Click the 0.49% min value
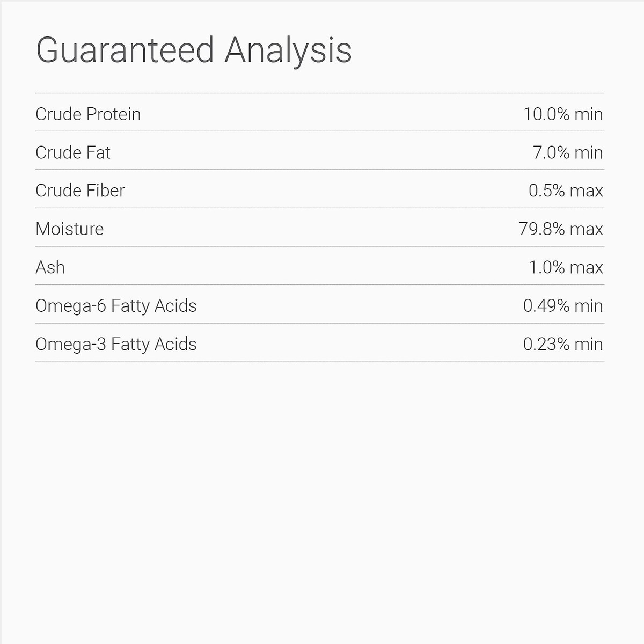Viewport: 644px width, 644px height. pos(563,306)
